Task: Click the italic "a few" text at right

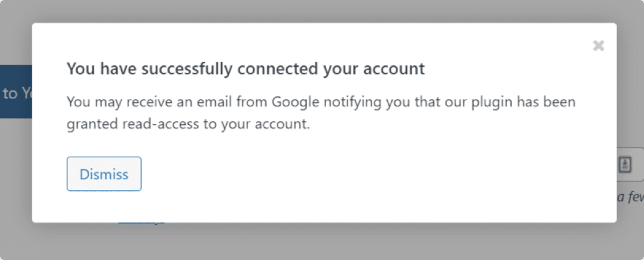Action: [x=631, y=198]
